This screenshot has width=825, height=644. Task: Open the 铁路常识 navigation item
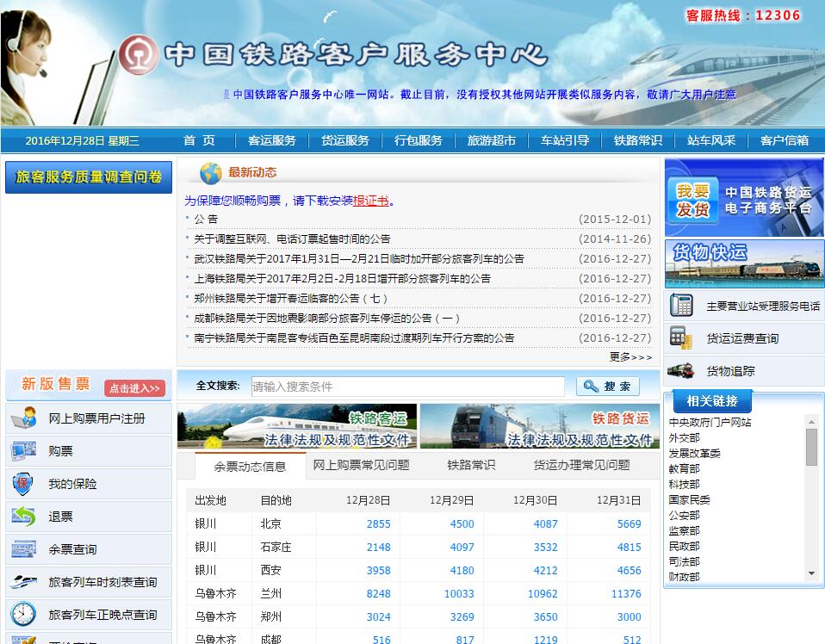pos(637,140)
